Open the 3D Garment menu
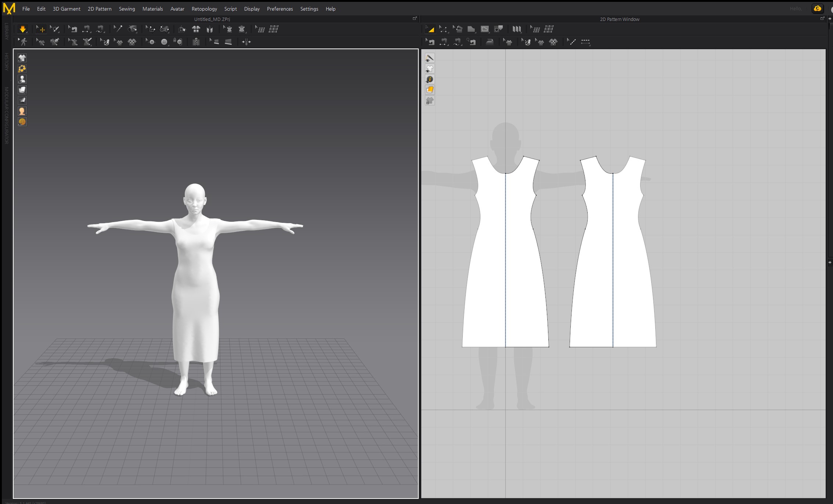Viewport: 833px width, 504px height. point(66,9)
